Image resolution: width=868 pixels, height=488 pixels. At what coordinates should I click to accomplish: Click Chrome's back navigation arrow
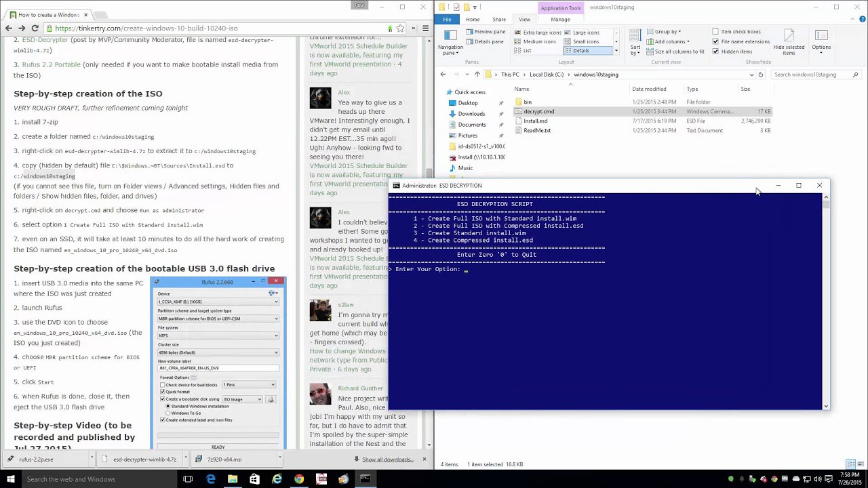pyautogui.click(x=8, y=28)
